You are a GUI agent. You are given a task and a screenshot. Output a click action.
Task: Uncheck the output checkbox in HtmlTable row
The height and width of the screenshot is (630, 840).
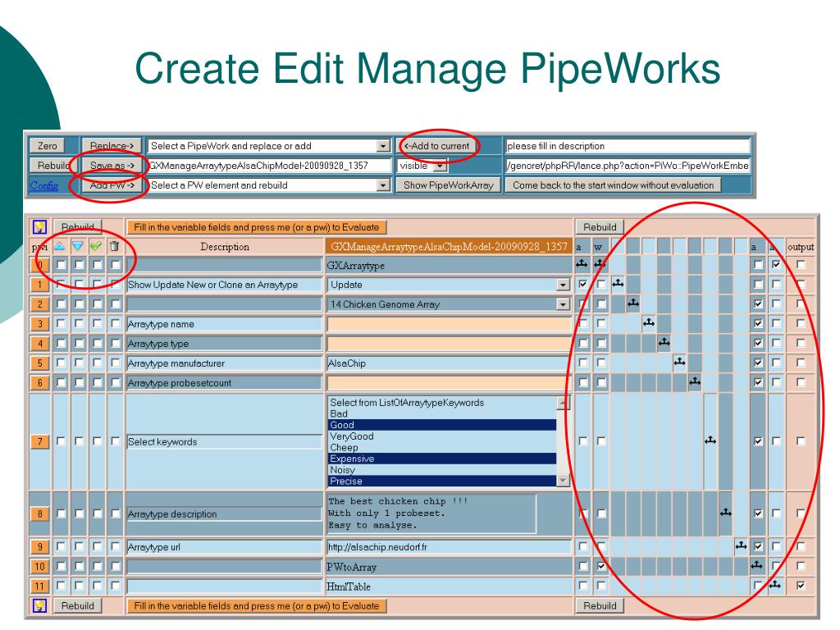coord(801,586)
